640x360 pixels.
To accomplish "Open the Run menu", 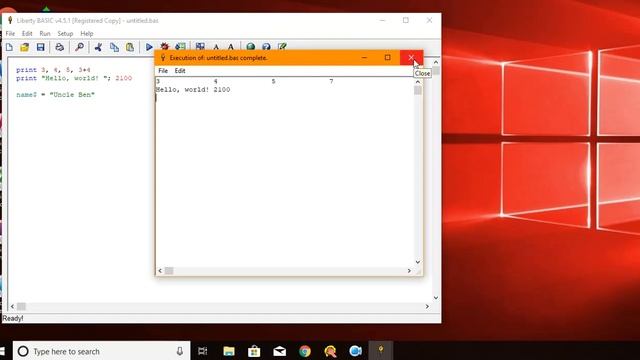I will tap(45, 33).
